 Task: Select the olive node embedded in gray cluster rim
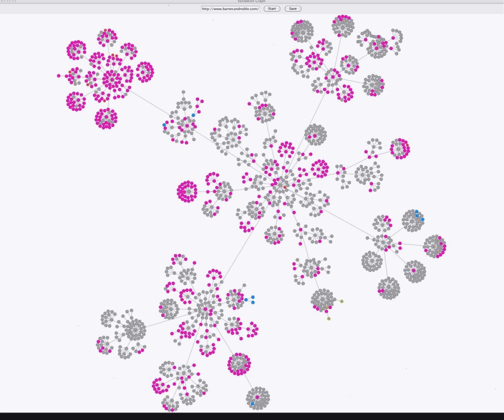click(x=325, y=308)
